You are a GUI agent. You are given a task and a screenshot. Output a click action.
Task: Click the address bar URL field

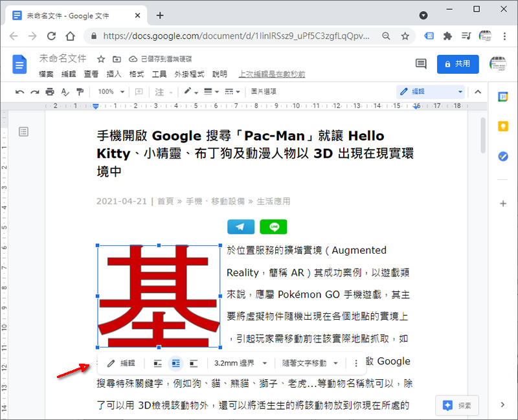point(236,36)
